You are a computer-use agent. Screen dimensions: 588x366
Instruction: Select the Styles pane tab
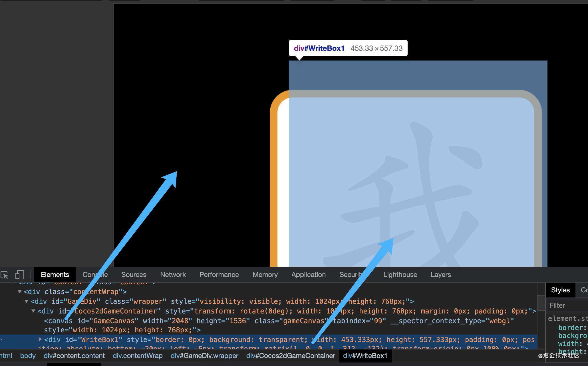[560, 290]
